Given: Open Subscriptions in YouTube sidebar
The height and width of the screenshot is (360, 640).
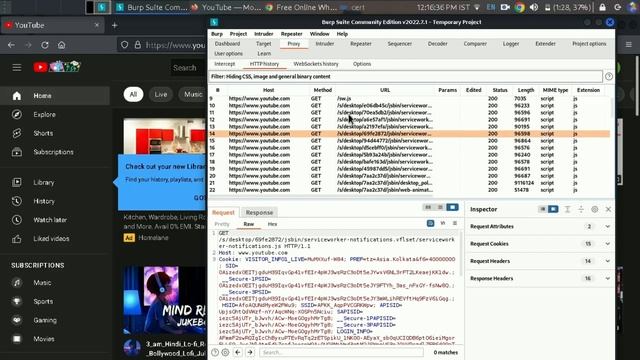Looking at the screenshot, I should tap(53, 152).
